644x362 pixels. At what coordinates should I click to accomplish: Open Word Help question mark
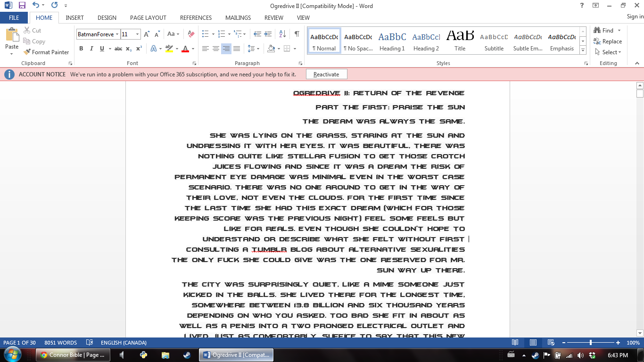[583, 6]
